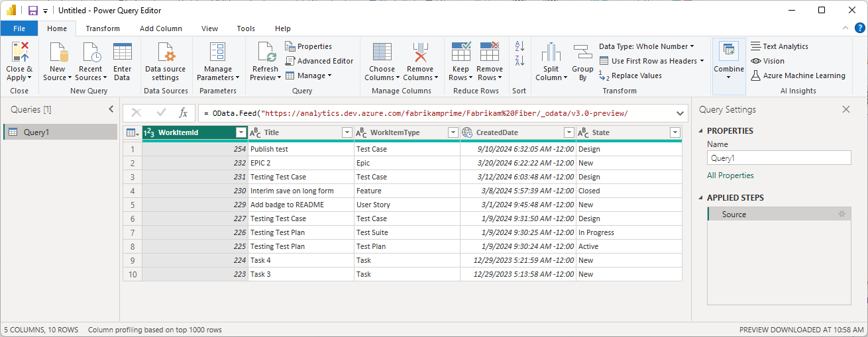Open the Transform ribbon tab
The width and height of the screenshot is (868, 337).
pos(103,28)
